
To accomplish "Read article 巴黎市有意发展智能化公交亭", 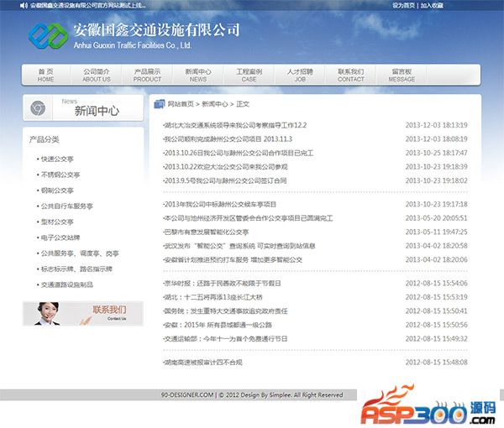I will tap(207, 232).
